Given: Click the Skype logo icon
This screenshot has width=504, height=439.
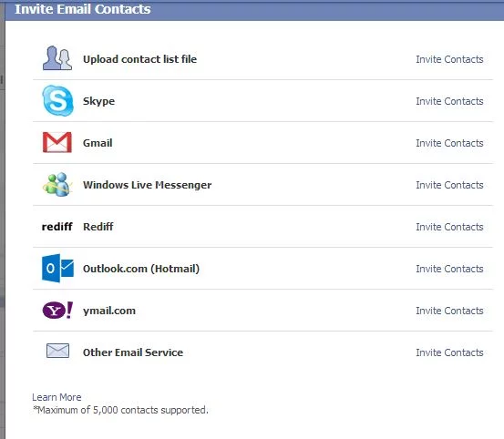Looking at the screenshot, I should [57, 101].
